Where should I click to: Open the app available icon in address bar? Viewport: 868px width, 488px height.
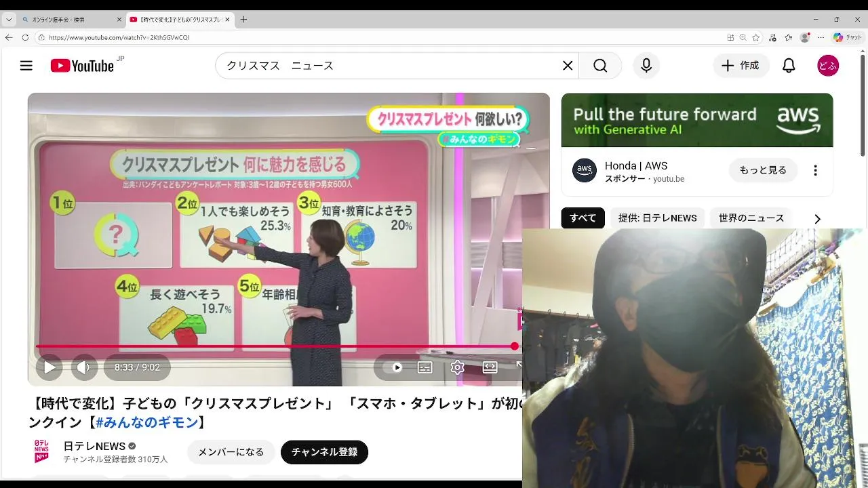tap(730, 37)
